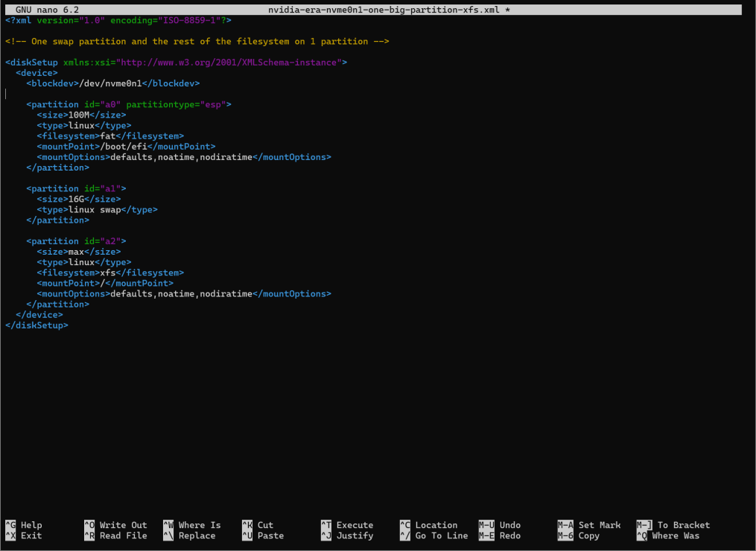Click the ^Q Where Was shortcut
The height and width of the screenshot is (551, 756).
tap(668, 535)
